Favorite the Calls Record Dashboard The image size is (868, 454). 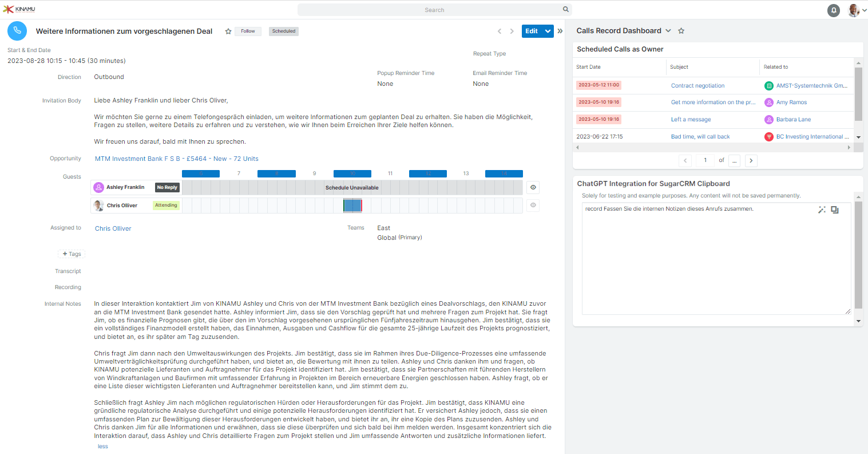[x=681, y=31]
